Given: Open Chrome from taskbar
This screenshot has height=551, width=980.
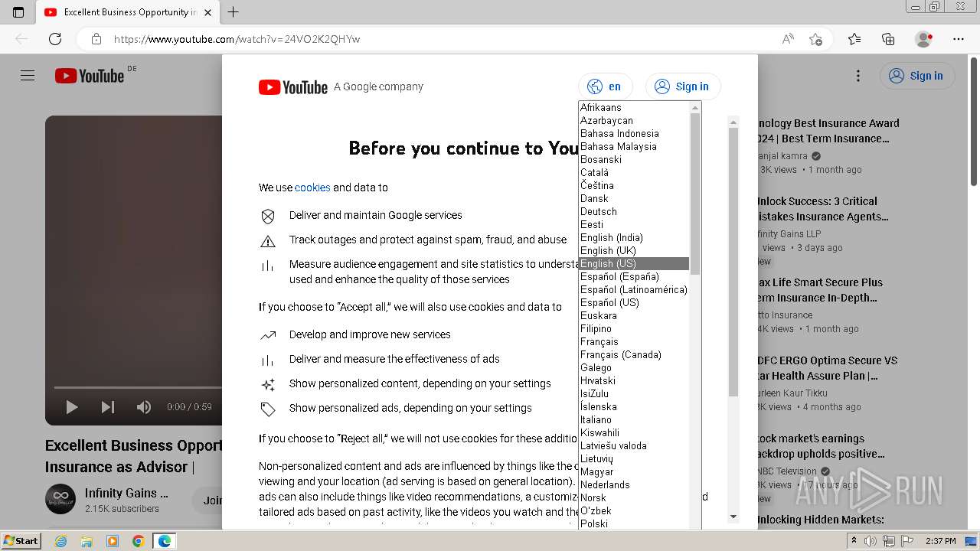Looking at the screenshot, I should coord(139,541).
